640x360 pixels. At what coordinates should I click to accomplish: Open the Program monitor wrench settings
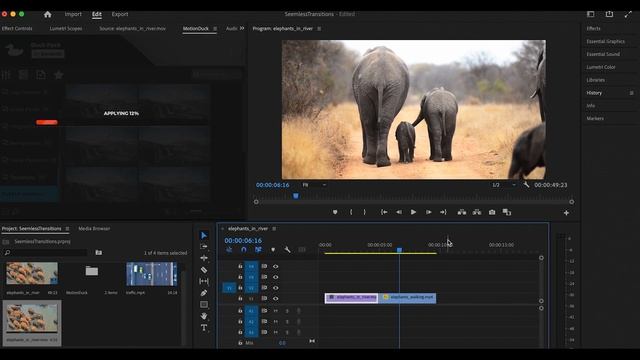[526, 185]
